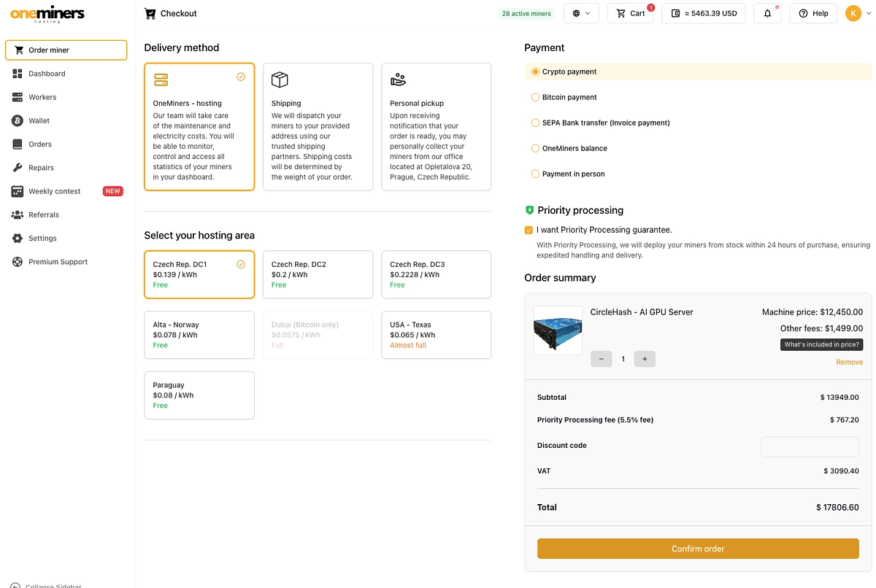The image size is (876, 588).
Task: Click the Repairs wrench icon
Action: point(18,168)
